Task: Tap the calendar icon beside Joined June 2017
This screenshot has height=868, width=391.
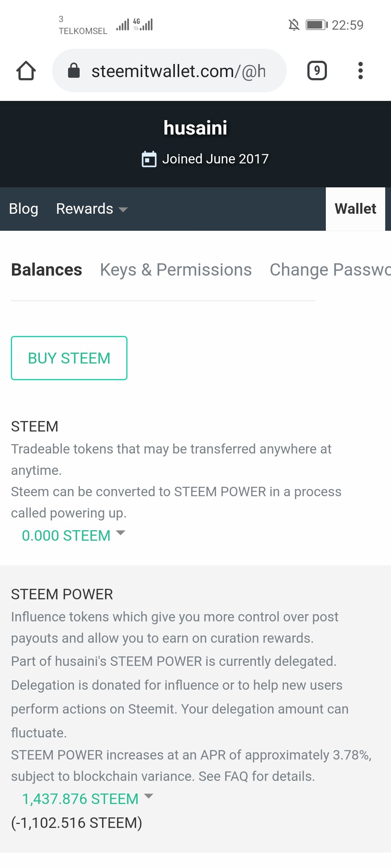Action: click(149, 159)
